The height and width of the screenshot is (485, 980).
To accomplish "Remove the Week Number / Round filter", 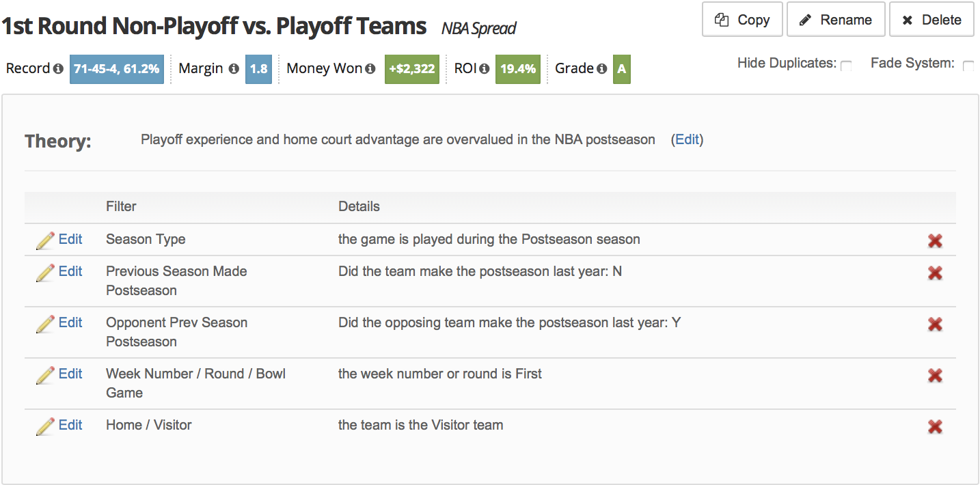I will pyautogui.click(x=935, y=375).
